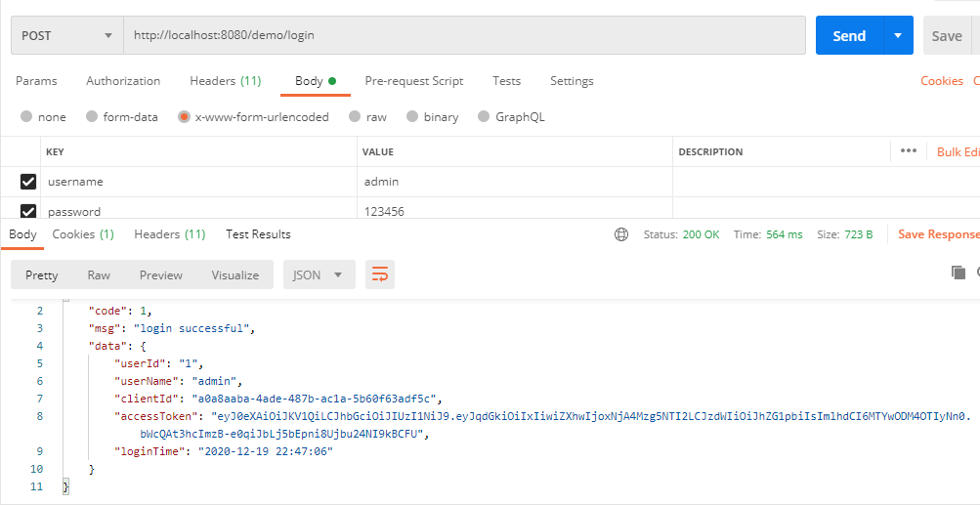
Task: Click the request URL field
Action: tap(464, 35)
